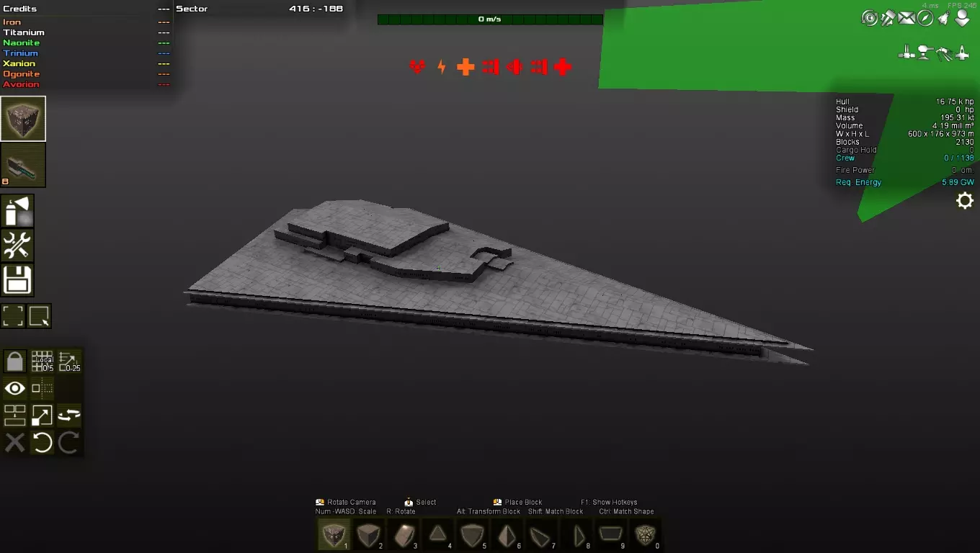Open the mail envelope icon
Image resolution: width=980 pixels, height=553 pixels.
[906, 18]
